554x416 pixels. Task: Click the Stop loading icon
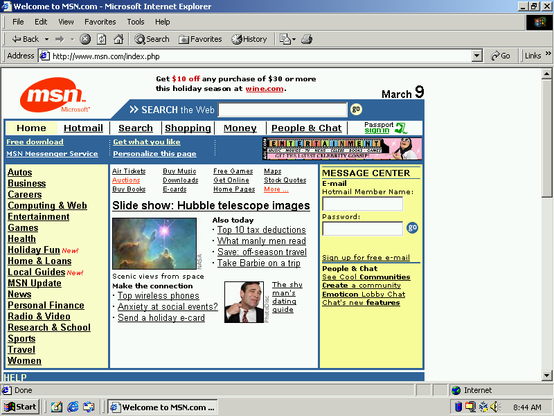pyautogui.click(x=85, y=39)
